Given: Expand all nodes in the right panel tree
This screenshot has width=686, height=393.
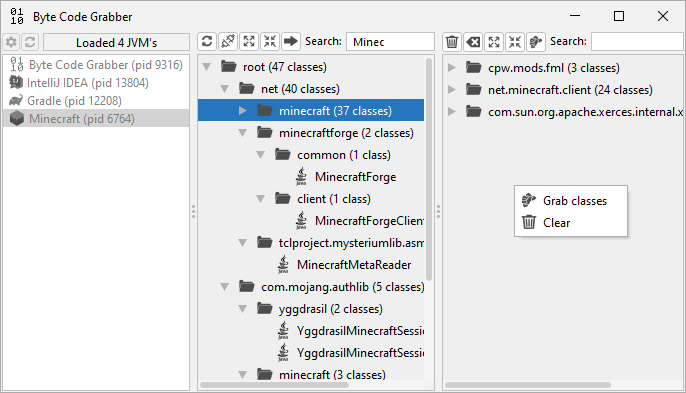Looking at the screenshot, I should 494,42.
